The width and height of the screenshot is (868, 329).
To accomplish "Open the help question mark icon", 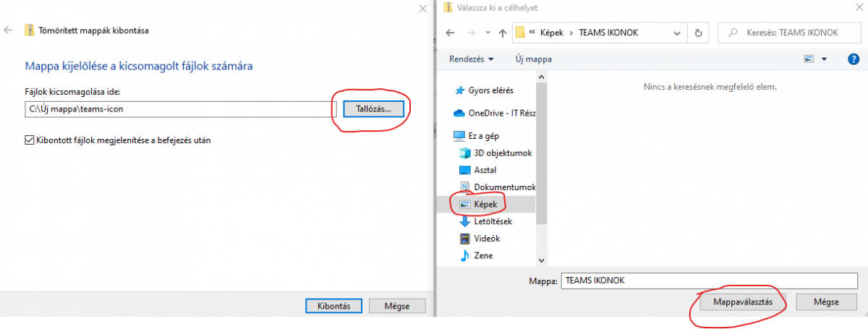I will (x=853, y=59).
